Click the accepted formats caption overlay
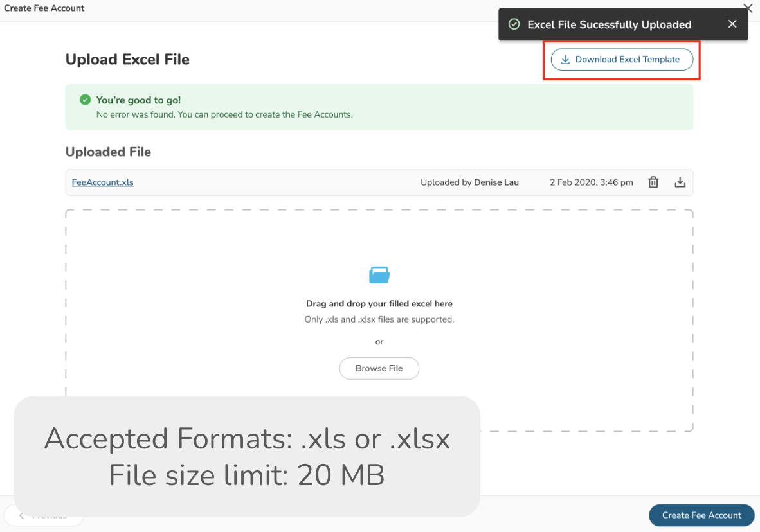This screenshot has width=760, height=532. click(247, 456)
